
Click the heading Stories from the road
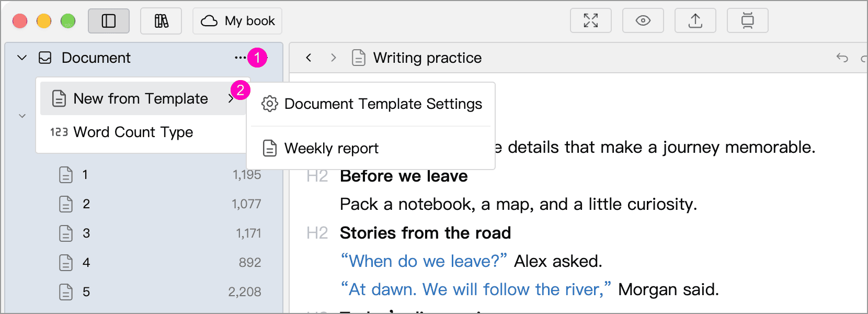point(425,233)
